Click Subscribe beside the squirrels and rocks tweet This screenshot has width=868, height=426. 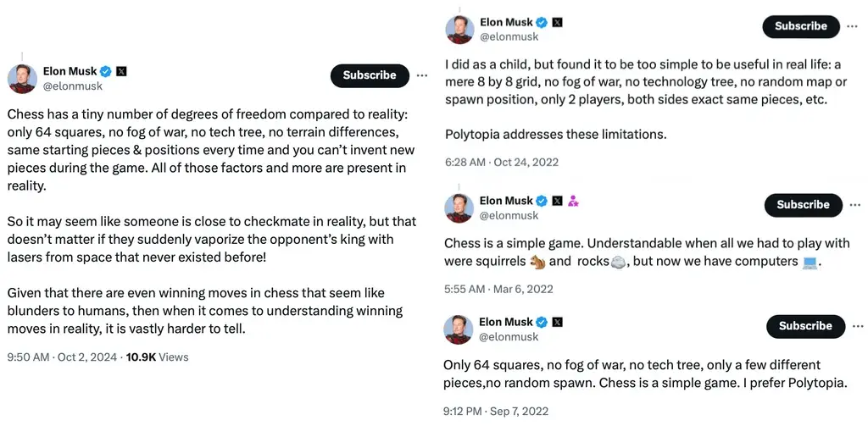(x=804, y=205)
